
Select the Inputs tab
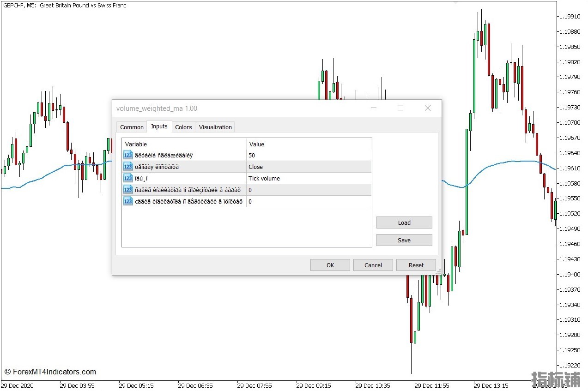pos(159,126)
